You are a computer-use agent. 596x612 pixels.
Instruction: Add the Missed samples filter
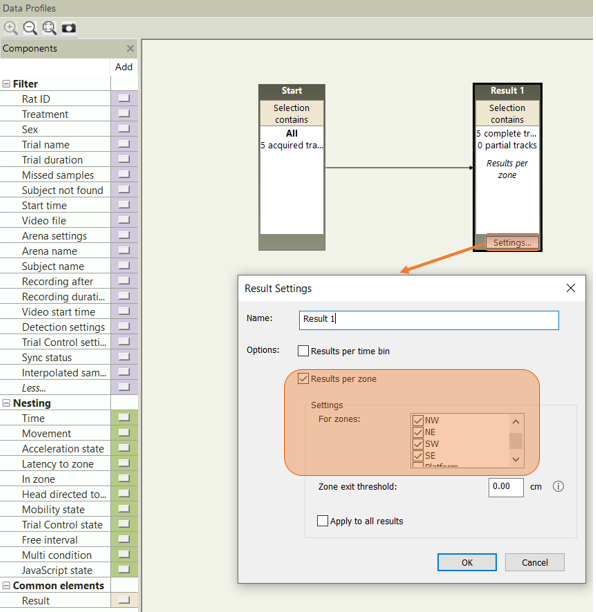click(x=124, y=174)
